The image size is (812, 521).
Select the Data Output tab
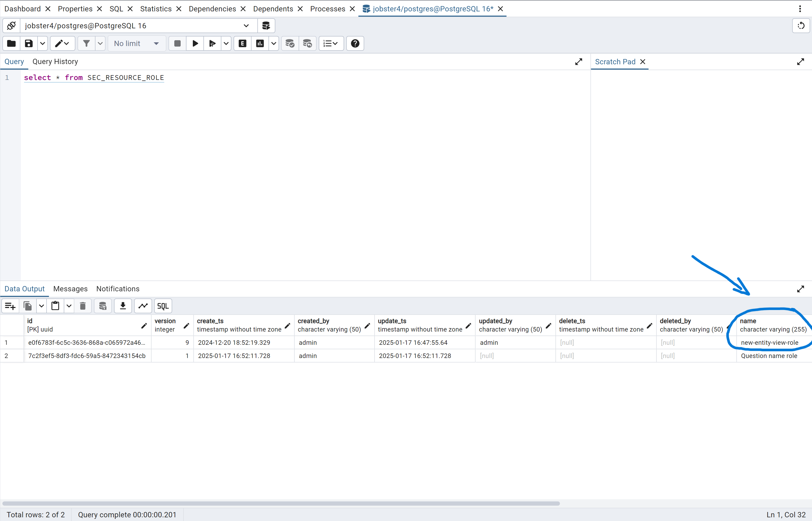click(24, 289)
